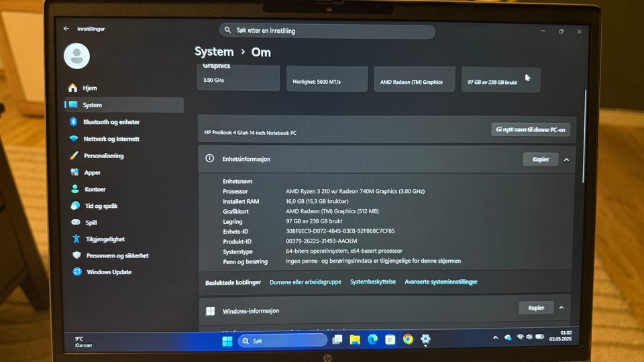The height and width of the screenshot is (362, 644).
Task: Click the HP ProBook 4 G1ah device name text
Action: tap(250, 133)
